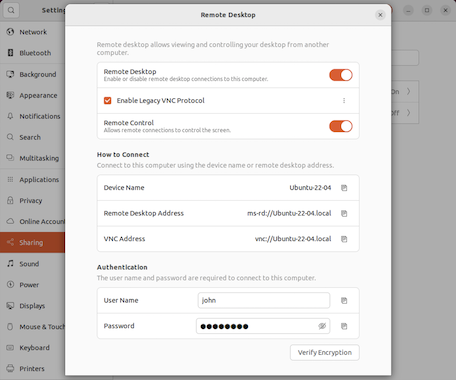Minimize the Settings window

tap(408, 10)
